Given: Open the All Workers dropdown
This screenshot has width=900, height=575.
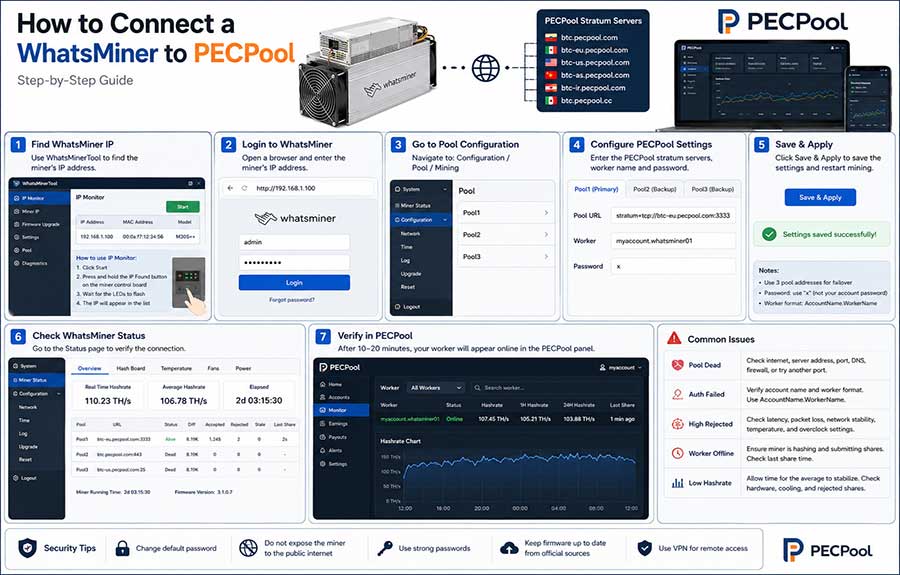Looking at the screenshot, I should click(436, 388).
